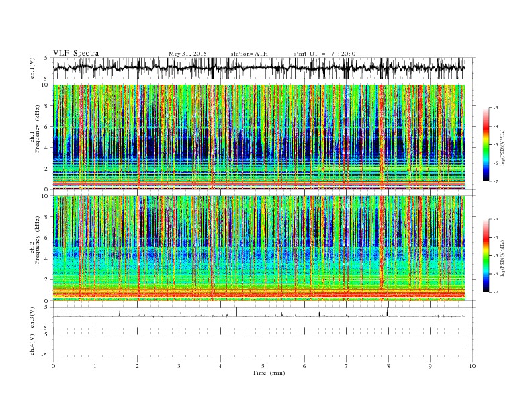
Task: Click the time axis tick label '6'
Action: click(304, 366)
